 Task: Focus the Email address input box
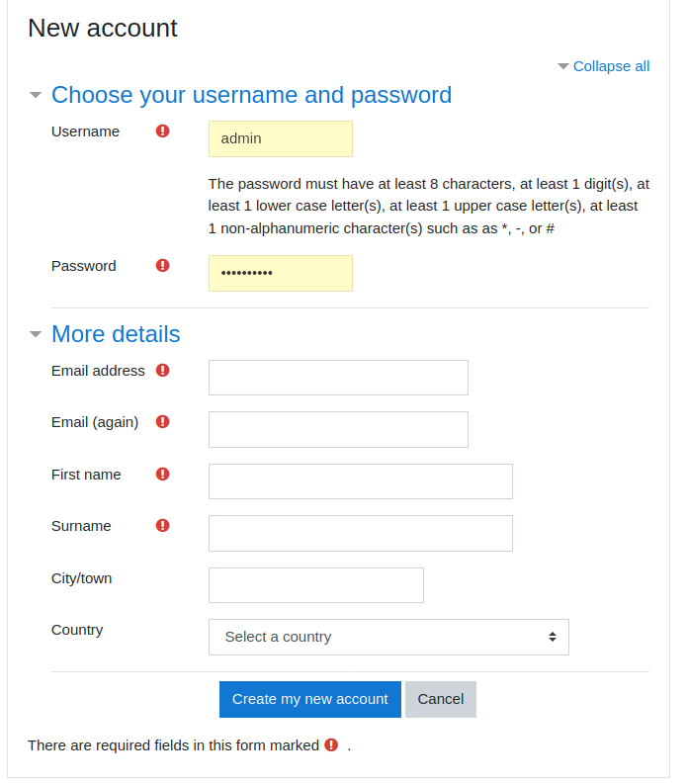[x=338, y=378]
